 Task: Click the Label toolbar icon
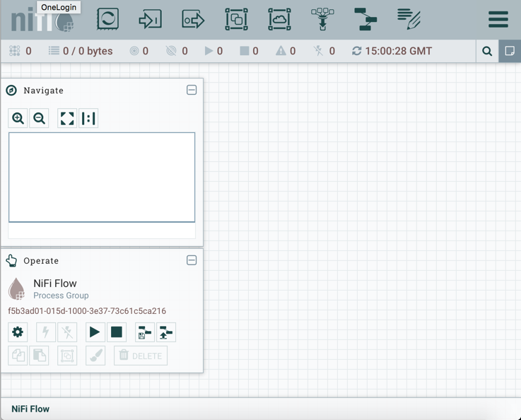click(x=409, y=19)
